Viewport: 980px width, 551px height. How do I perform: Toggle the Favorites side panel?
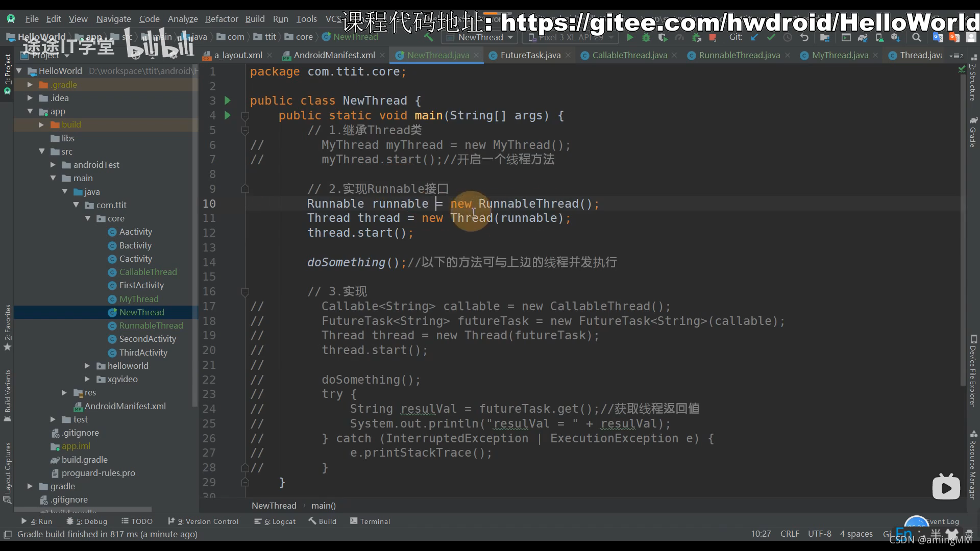7,328
